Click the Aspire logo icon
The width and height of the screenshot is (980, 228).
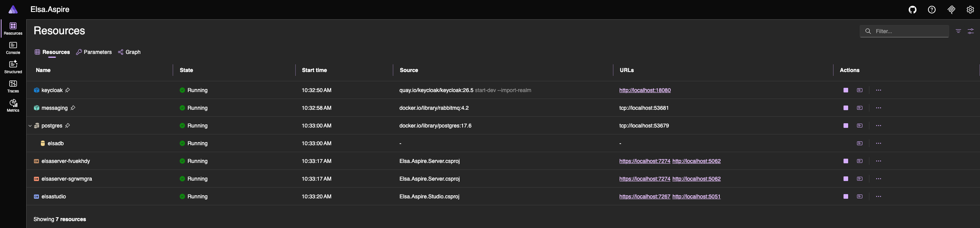(x=13, y=10)
